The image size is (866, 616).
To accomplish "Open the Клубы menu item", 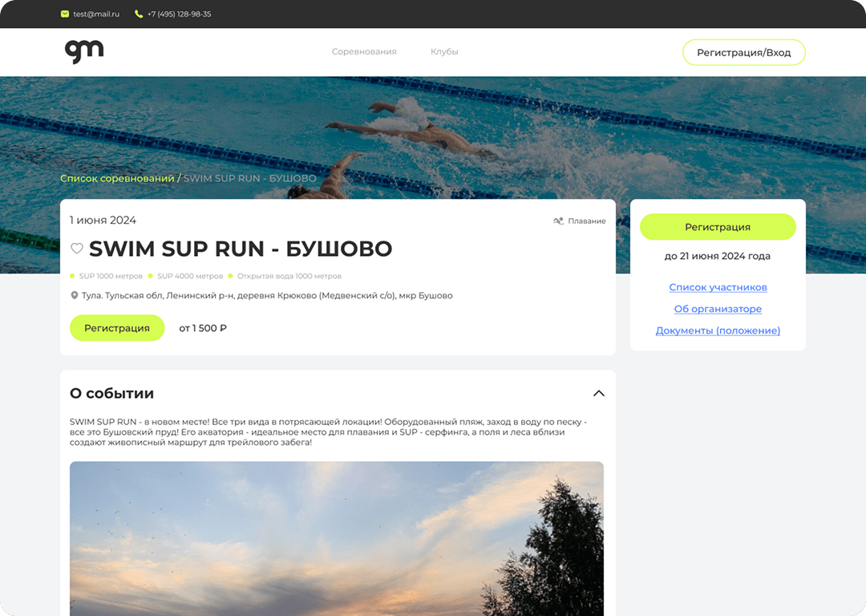I will tap(444, 51).
